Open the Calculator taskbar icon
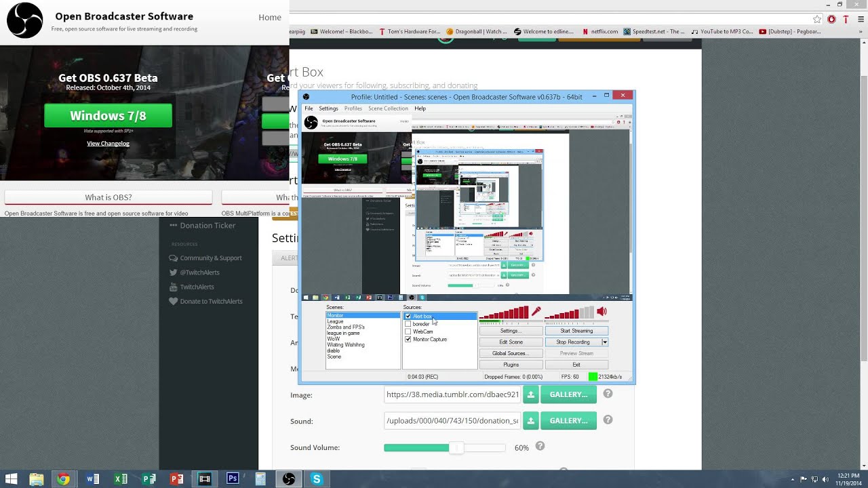The width and height of the screenshot is (868, 488). coord(260,479)
